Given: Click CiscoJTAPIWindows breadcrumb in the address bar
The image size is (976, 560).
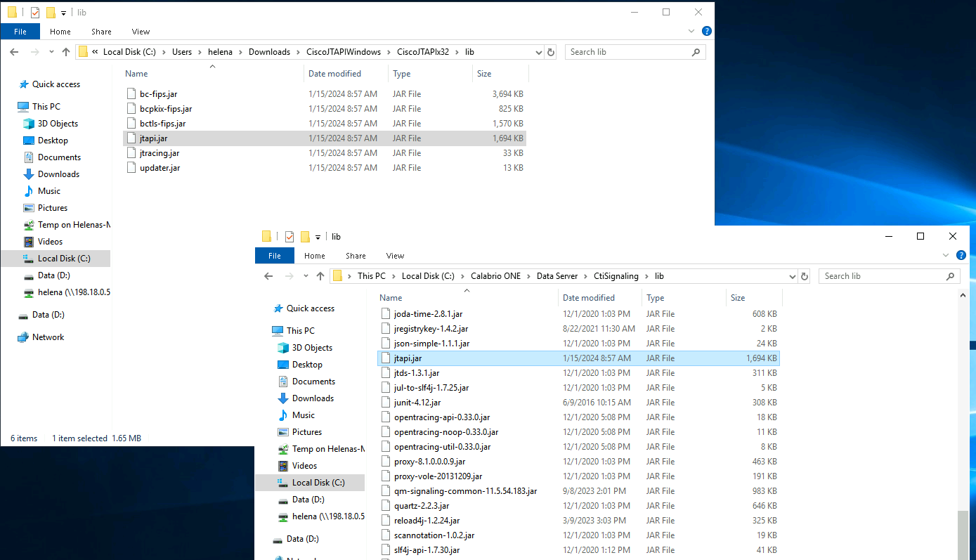Looking at the screenshot, I should tap(344, 52).
